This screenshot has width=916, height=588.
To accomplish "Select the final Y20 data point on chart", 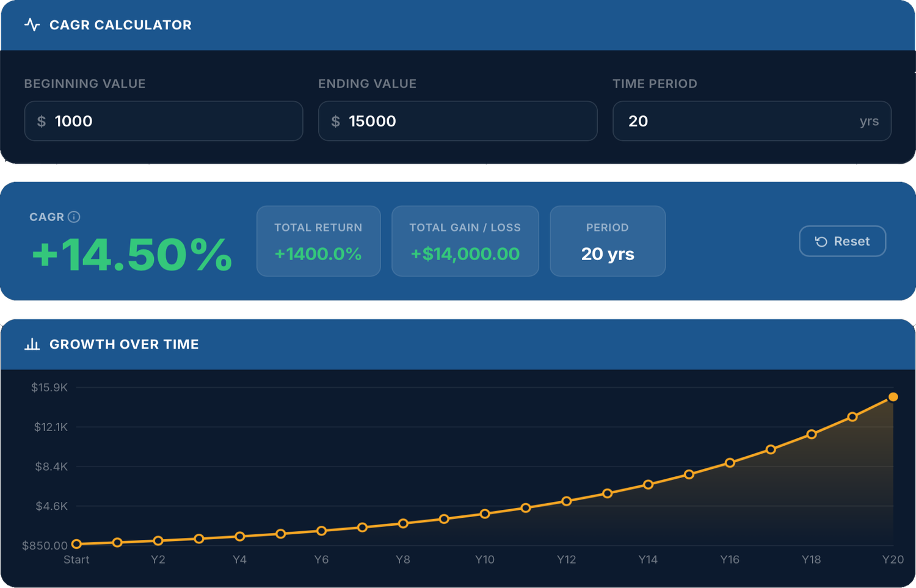I will pyautogui.click(x=893, y=397).
